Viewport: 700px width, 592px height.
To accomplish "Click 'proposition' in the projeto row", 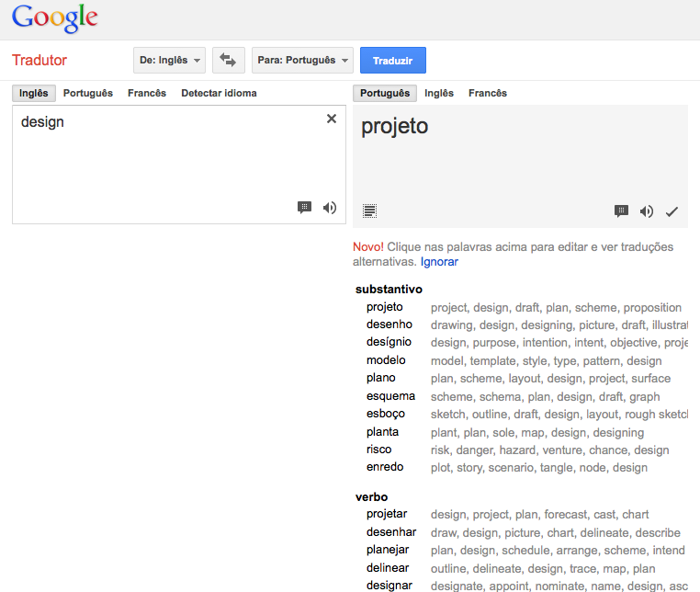I will tap(652, 308).
